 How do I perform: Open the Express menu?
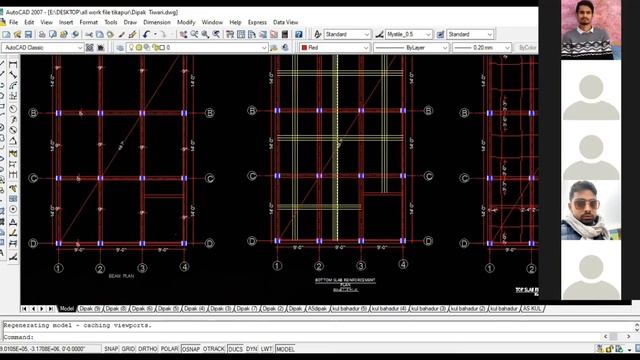tap(257, 22)
